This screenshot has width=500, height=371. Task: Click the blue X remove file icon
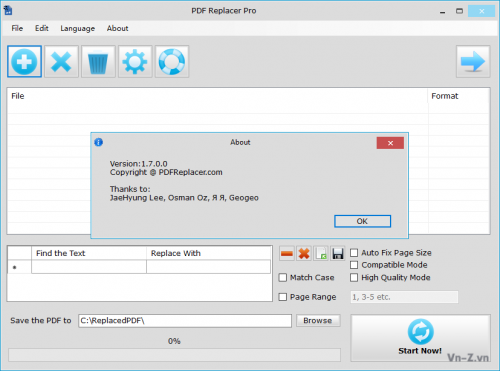(x=61, y=62)
